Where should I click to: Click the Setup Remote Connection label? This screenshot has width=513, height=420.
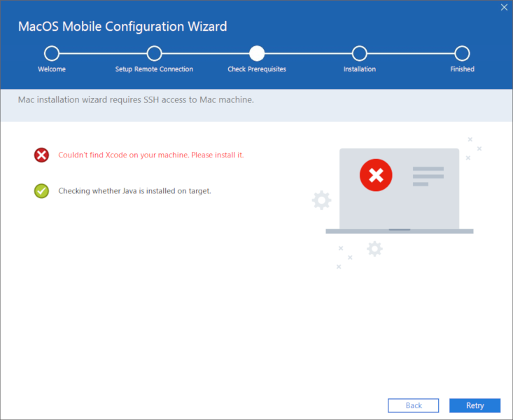pos(154,69)
